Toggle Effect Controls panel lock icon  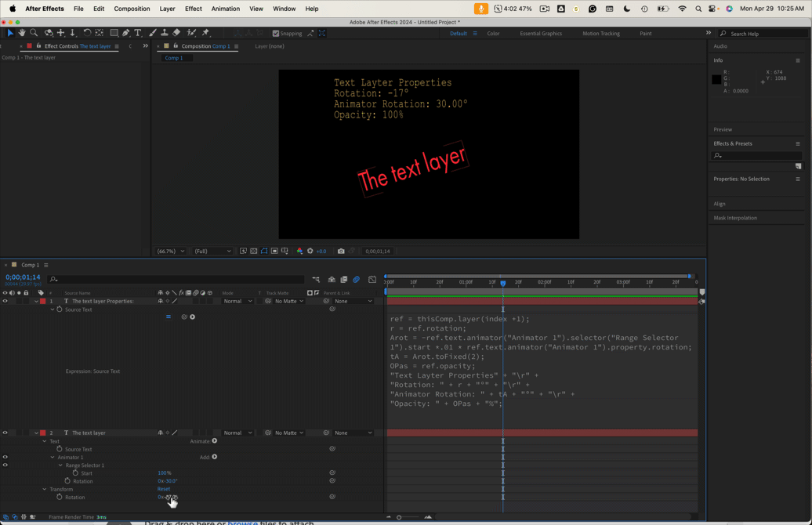38,46
